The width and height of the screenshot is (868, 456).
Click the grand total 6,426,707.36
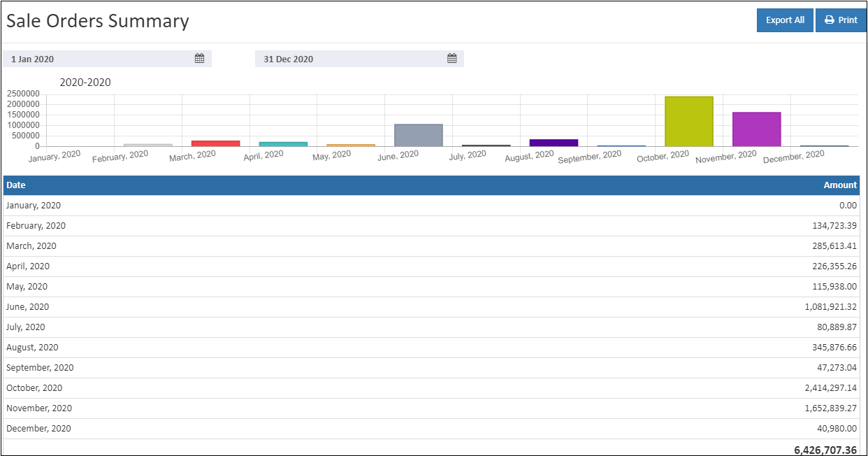pyautogui.click(x=825, y=450)
